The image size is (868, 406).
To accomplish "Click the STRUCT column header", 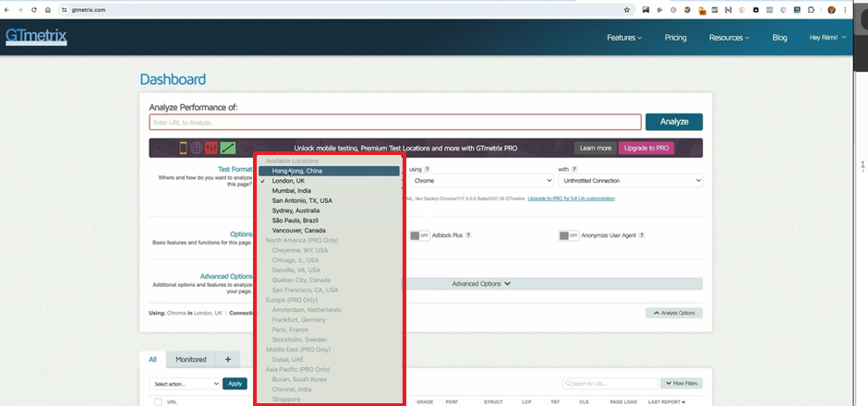I will pos(493,402).
